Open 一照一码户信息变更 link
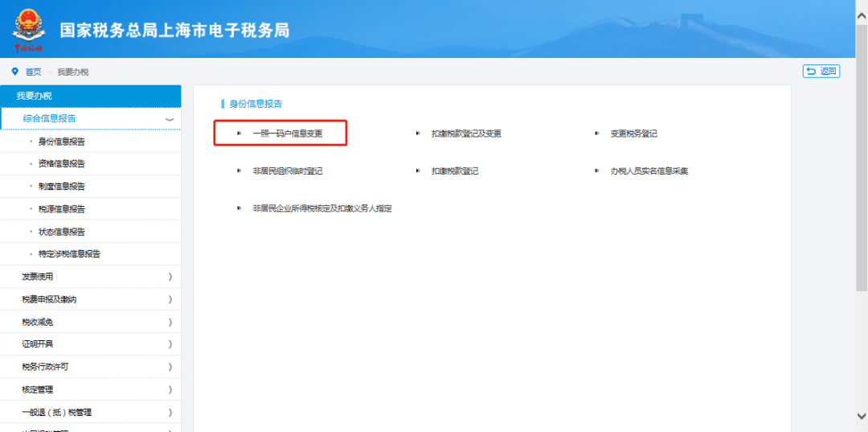Image resolution: width=868 pixels, height=432 pixels. coord(287,134)
